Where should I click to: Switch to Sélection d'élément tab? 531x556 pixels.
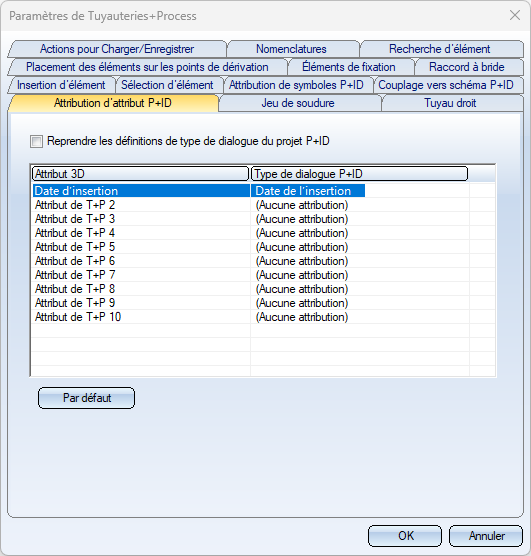click(x=169, y=85)
